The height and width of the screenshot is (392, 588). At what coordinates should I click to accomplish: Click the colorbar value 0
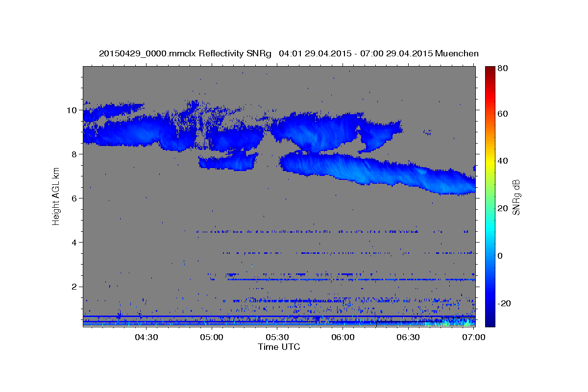point(500,256)
